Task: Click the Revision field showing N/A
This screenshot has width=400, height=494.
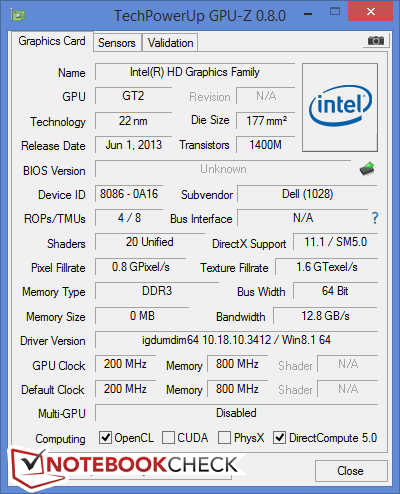Action: pyautogui.click(x=266, y=96)
